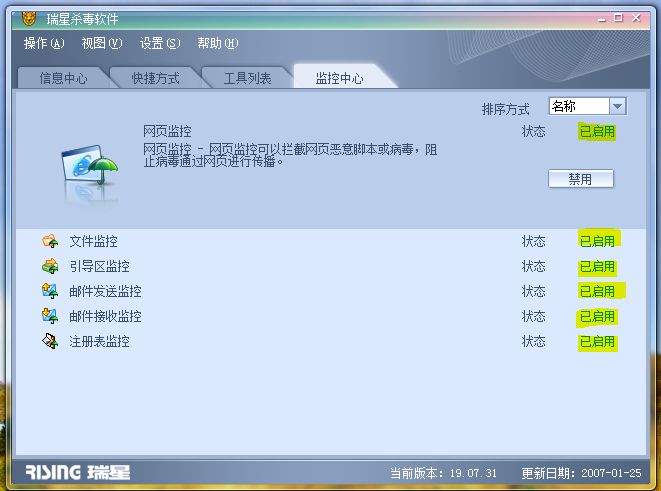Switch to the 快捷方式 tab
This screenshot has width=661, height=491.
coord(156,78)
